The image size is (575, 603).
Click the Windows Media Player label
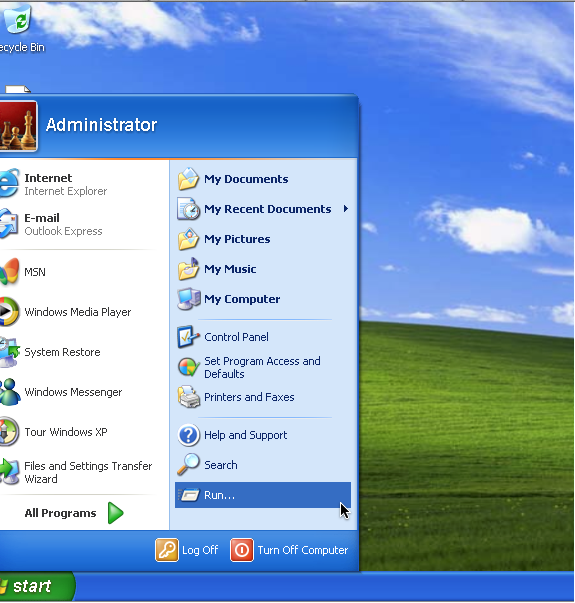(x=78, y=312)
